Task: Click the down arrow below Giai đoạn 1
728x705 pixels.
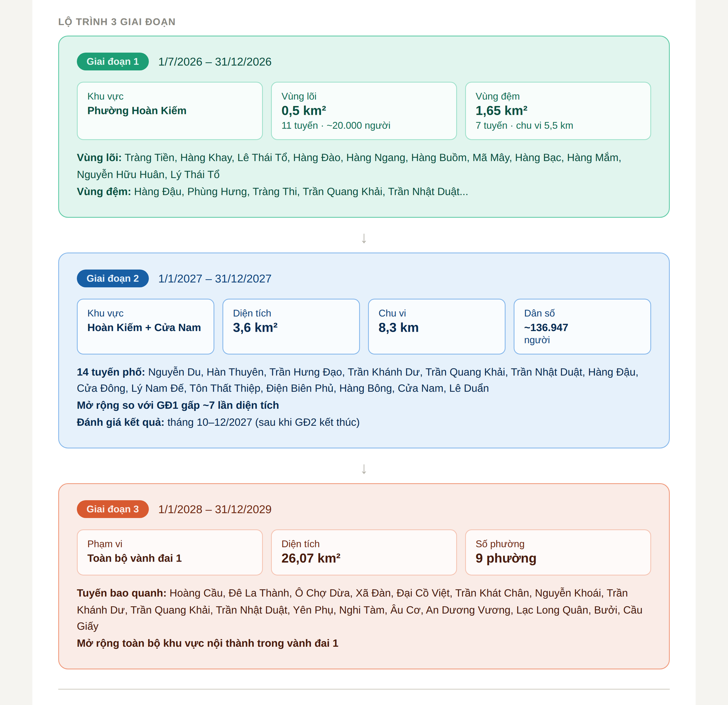Action: [x=364, y=238]
